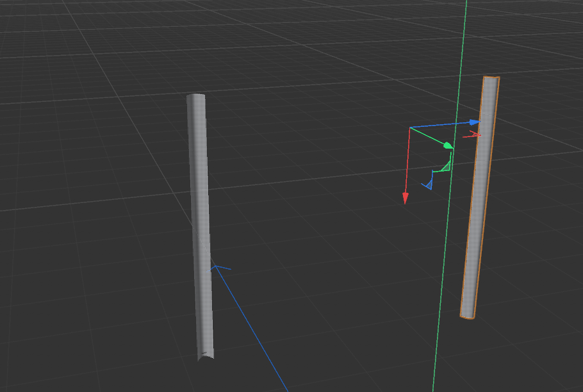The width and height of the screenshot is (583, 392).
Task: Click the orange-outlined selected cylinder
Action: pyautogui.click(x=480, y=197)
